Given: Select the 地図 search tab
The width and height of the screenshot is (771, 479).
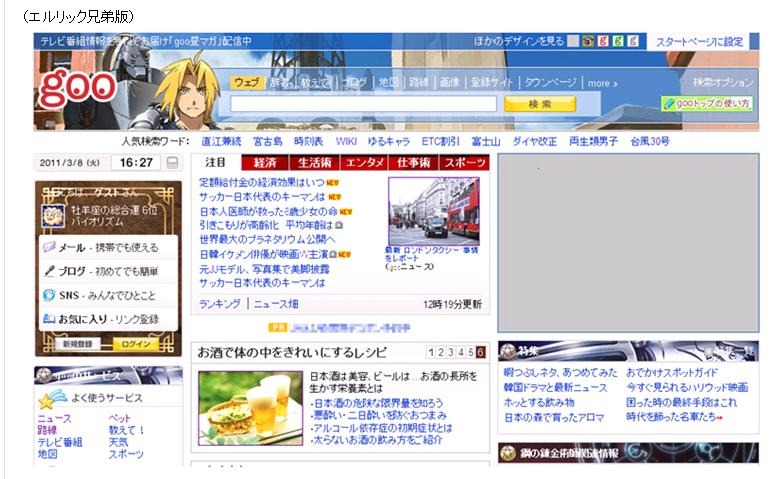Looking at the screenshot, I should [x=388, y=83].
